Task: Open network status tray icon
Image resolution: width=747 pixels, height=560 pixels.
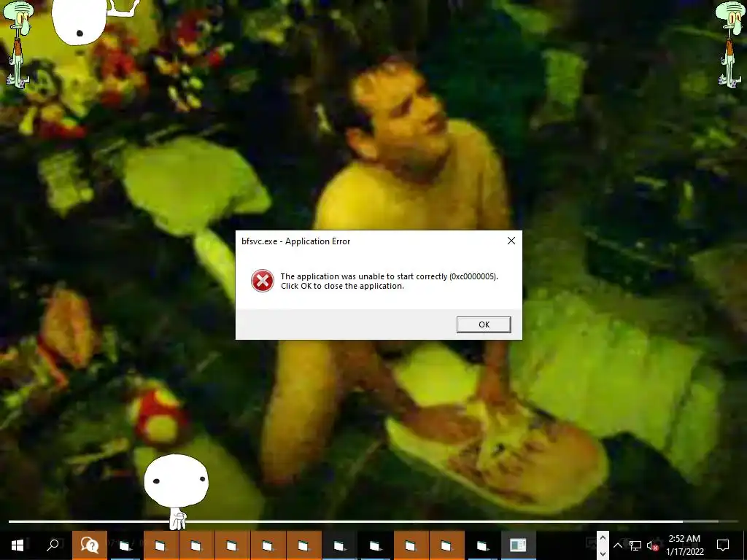Action: point(635,545)
